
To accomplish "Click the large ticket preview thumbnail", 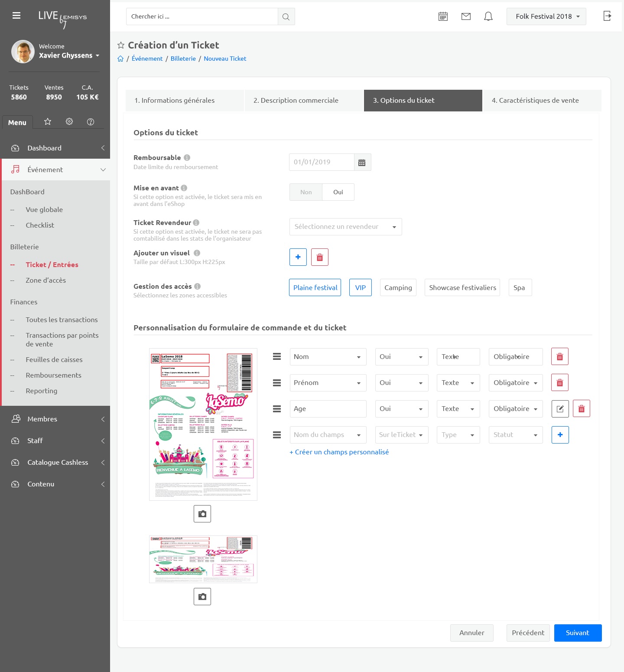I will tap(203, 424).
